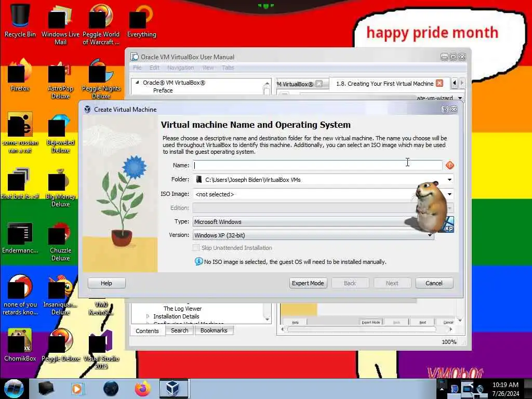Click the Back button in wizard
Image resolution: width=532 pixels, height=399 pixels.
pyautogui.click(x=350, y=283)
